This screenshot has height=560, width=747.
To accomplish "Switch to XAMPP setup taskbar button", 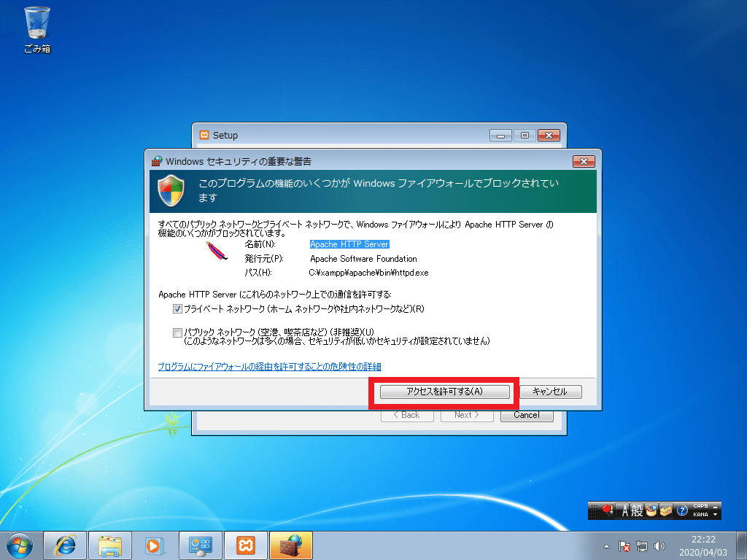I will coord(245,545).
